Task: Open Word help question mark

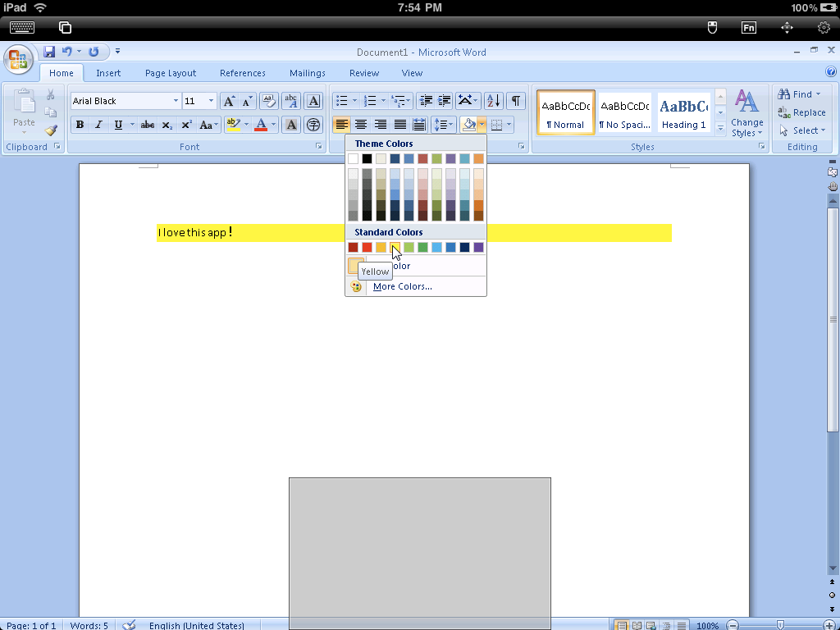Action: (831, 72)
